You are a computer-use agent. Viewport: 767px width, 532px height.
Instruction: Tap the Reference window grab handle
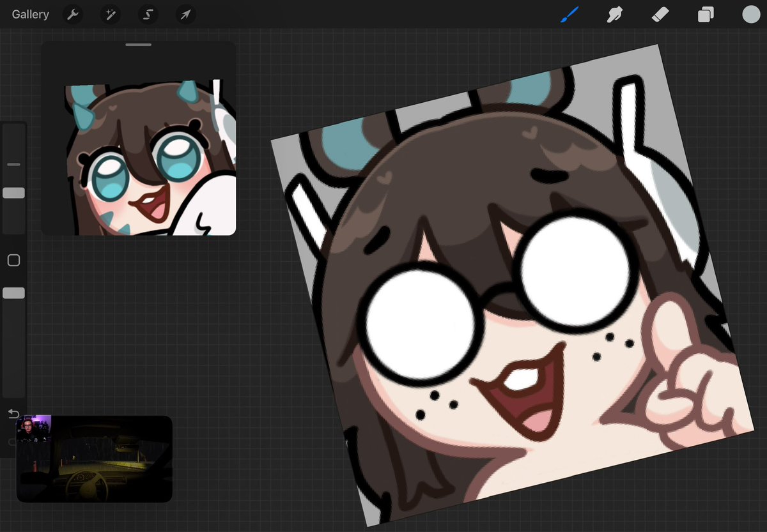point(139,45)
